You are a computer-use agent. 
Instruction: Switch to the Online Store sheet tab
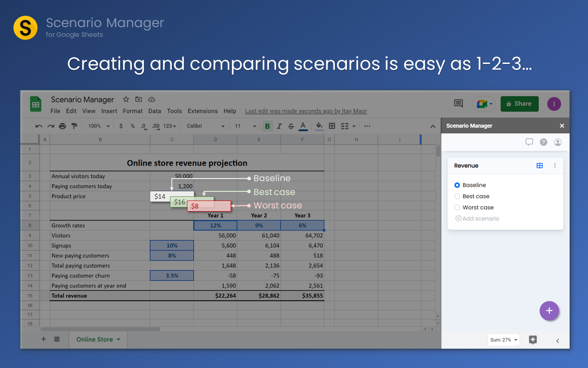pos(95,339)
